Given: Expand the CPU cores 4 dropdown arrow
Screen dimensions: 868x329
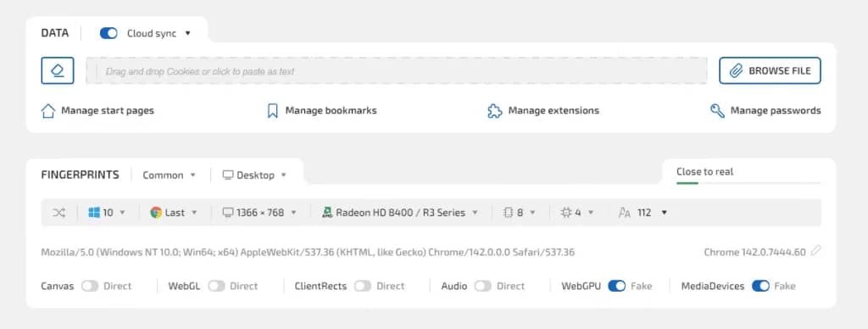Looking at the screenshot, I should pos(591,213).
